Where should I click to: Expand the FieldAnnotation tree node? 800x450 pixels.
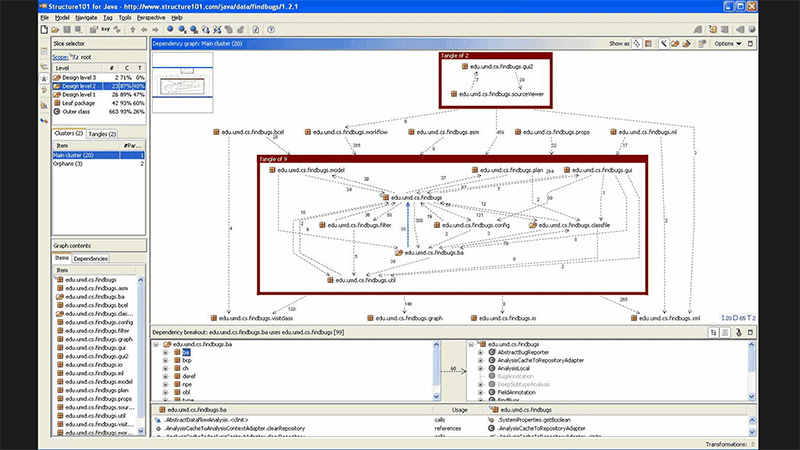point(480,392)
